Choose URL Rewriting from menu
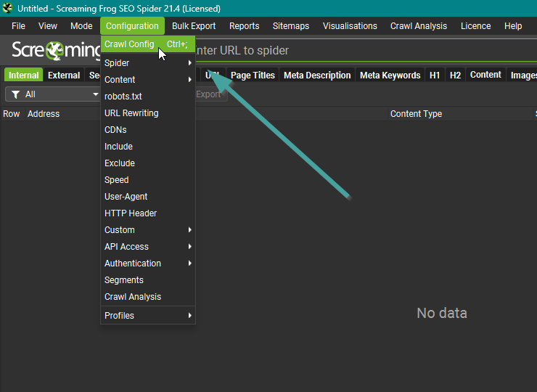 tap(131, 113)
